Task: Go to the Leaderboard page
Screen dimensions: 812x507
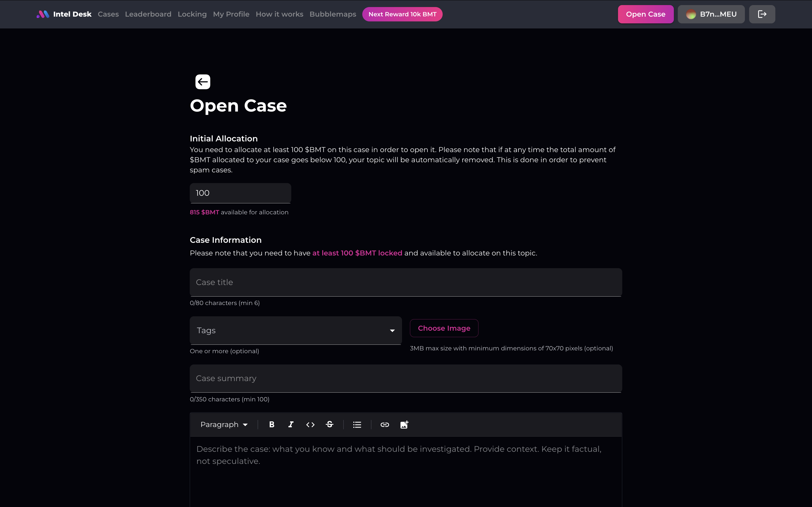Action: pos(148,14)
